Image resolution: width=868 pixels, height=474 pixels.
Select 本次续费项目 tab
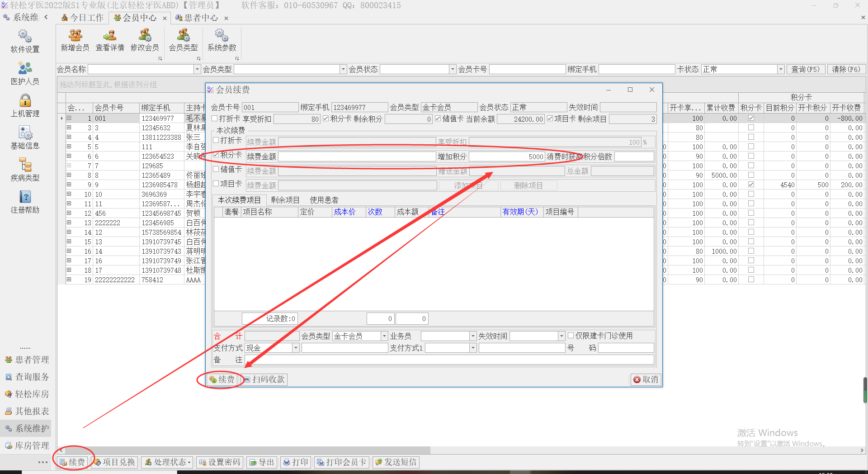pyautogui.click(x=239, y=200)
